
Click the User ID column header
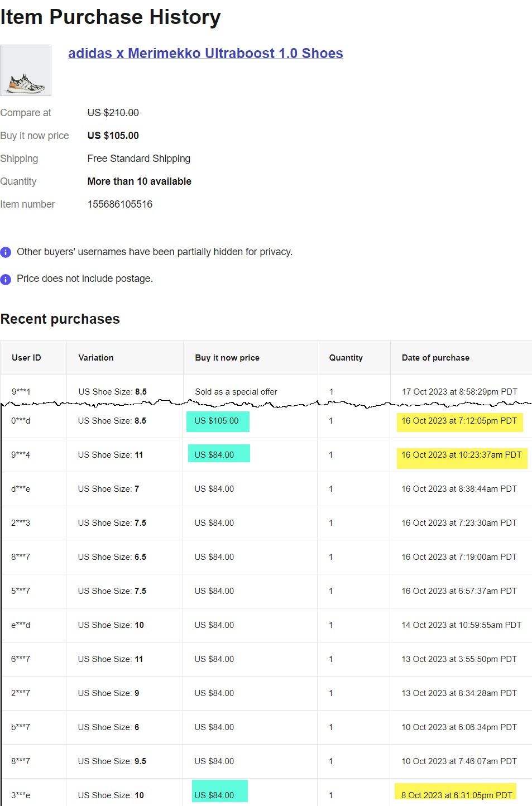tap(26, 358)
